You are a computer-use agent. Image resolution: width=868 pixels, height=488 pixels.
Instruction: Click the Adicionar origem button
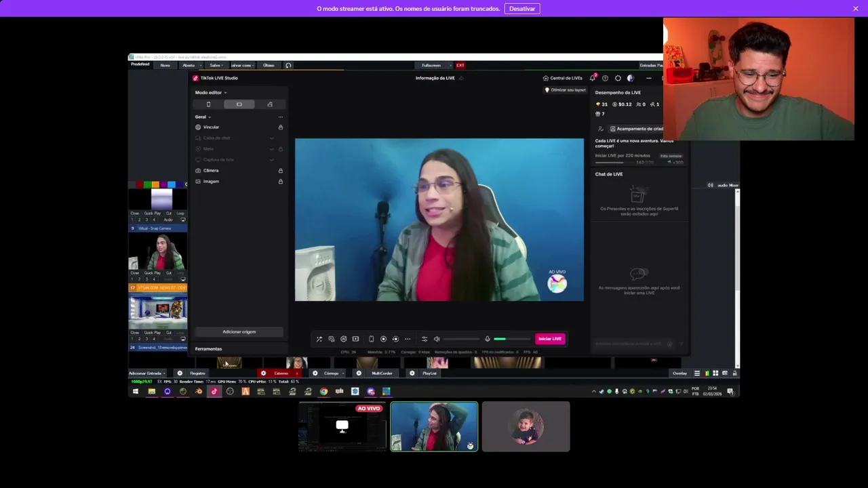[239, 332]
